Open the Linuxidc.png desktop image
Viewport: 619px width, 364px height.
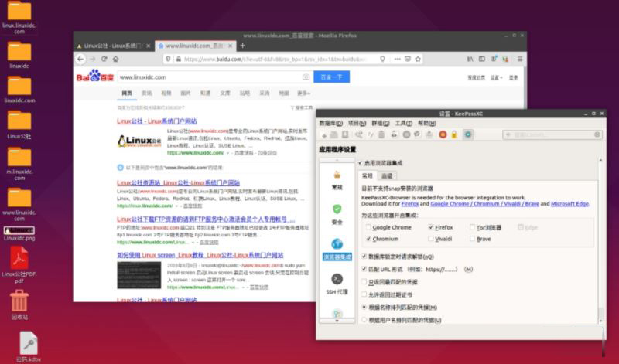19,233
